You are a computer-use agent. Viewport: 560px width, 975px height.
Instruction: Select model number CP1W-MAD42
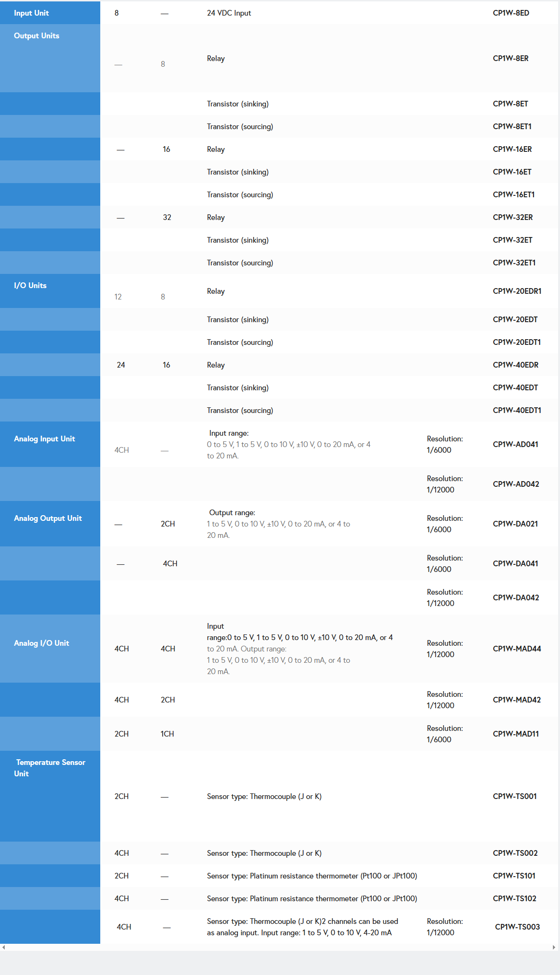517,700
